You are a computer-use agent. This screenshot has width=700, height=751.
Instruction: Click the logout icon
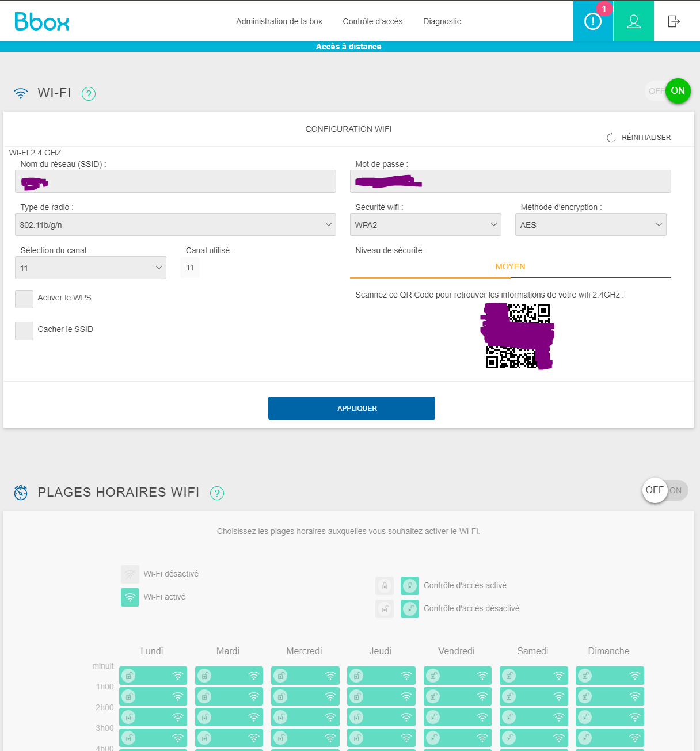pos(674,21)
